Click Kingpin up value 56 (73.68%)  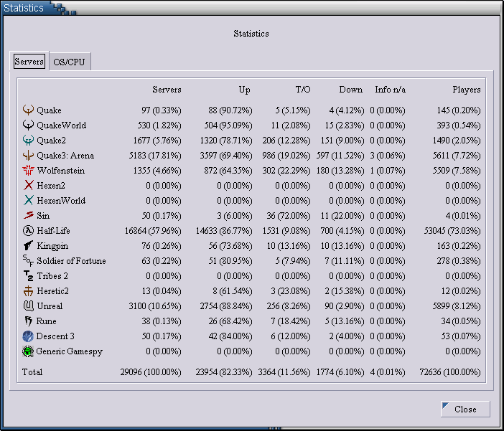[230, 246]
